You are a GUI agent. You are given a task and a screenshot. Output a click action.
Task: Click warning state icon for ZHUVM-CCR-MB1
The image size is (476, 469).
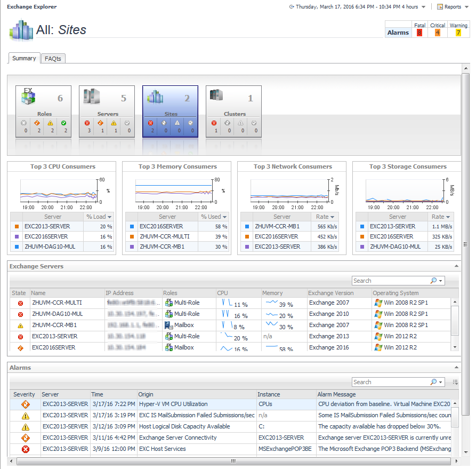click(x=20, y=325)
